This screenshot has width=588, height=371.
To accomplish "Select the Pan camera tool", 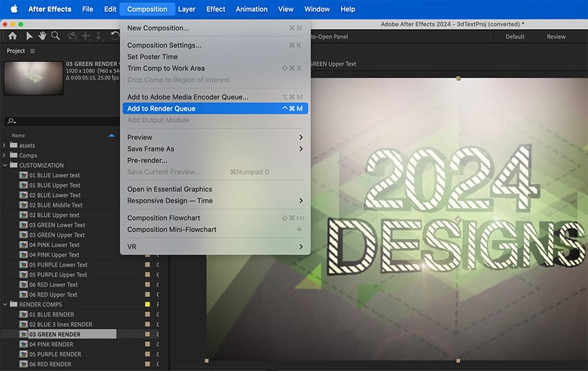I will click(86, 36).
